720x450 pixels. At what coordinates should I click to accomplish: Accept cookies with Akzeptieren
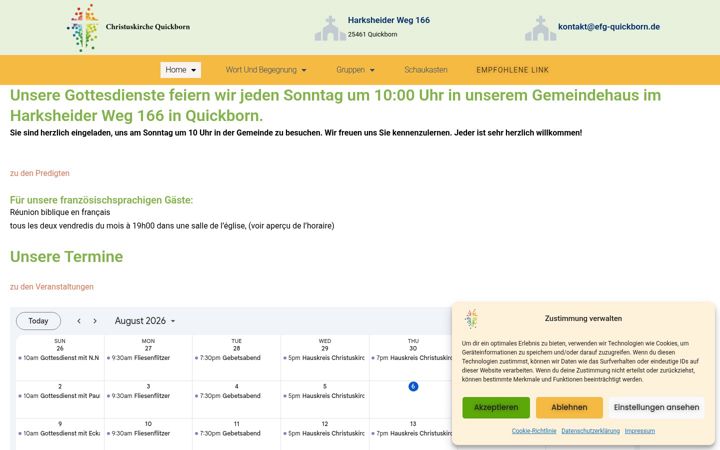pyautogui.click(x=496, y=407)
